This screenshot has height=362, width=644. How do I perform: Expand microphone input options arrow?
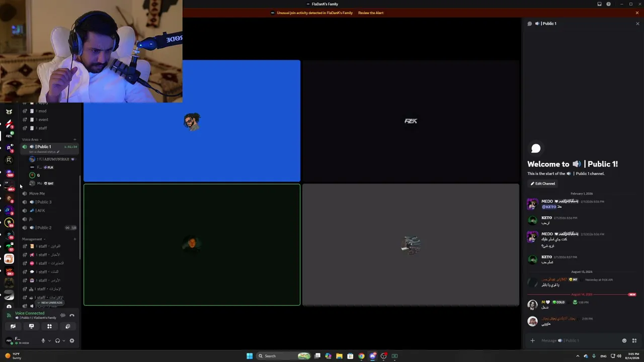click(49, 341)
